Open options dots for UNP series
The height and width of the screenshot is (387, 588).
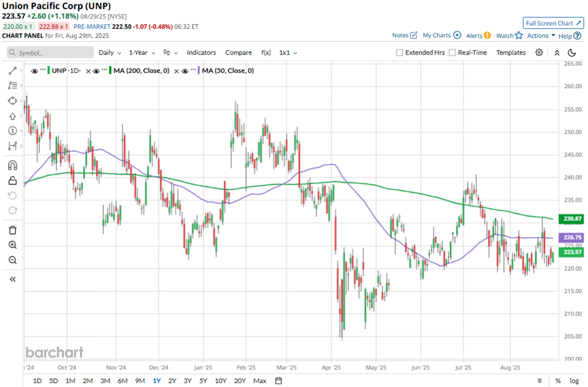(43, 71)
